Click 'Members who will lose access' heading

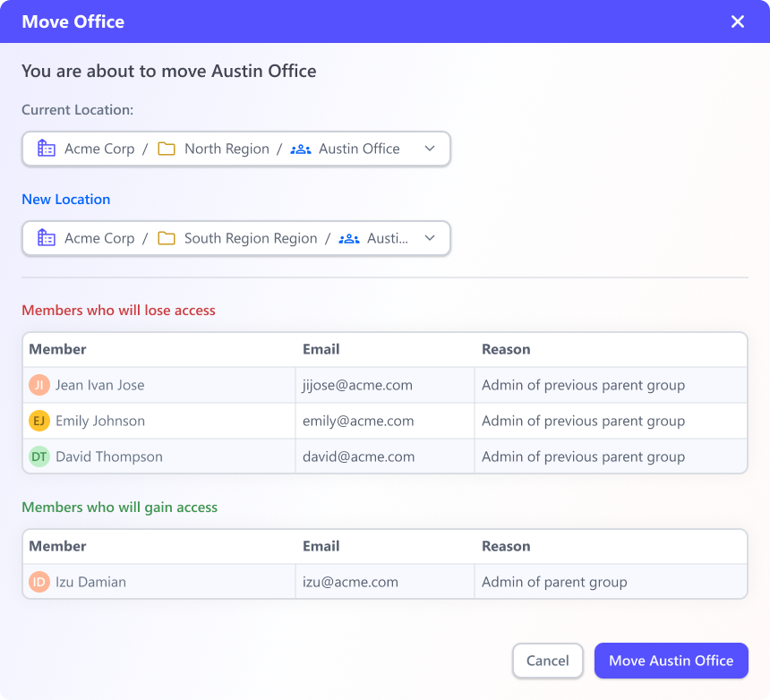click(x=118, y=311)
